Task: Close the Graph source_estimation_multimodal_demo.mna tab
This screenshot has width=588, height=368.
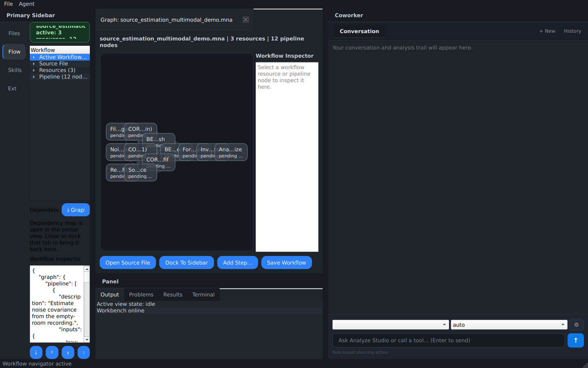Action: tap(246, 20)
